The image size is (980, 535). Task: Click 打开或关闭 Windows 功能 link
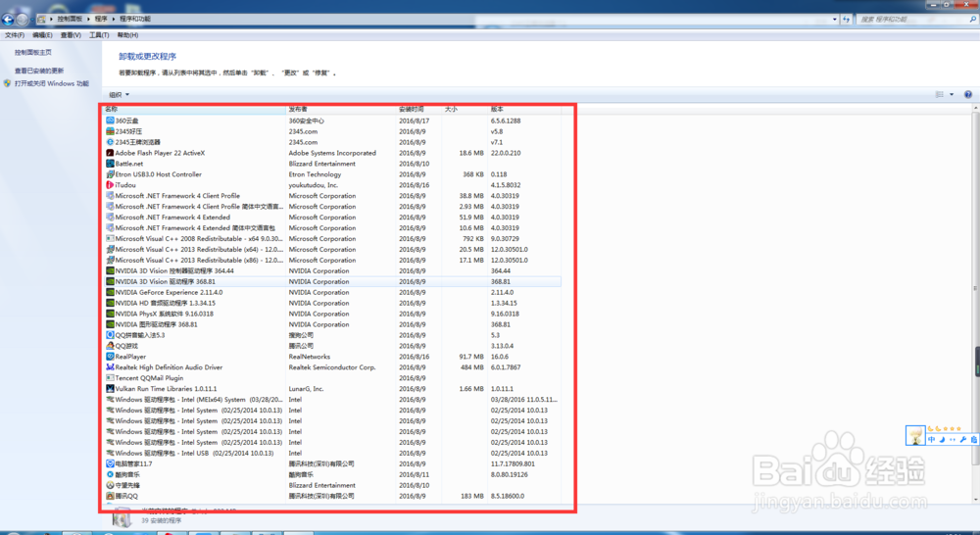52,83
